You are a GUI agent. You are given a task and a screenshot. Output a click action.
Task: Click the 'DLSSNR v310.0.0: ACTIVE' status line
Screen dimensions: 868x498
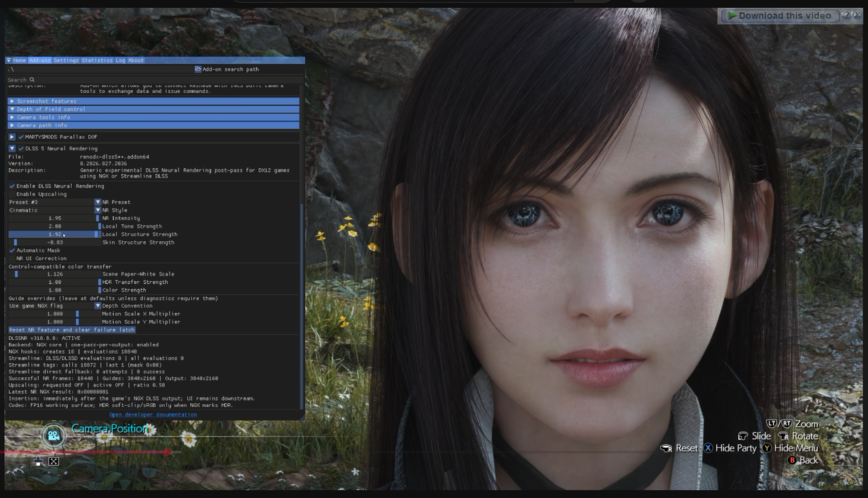click(x=44, y=337)
